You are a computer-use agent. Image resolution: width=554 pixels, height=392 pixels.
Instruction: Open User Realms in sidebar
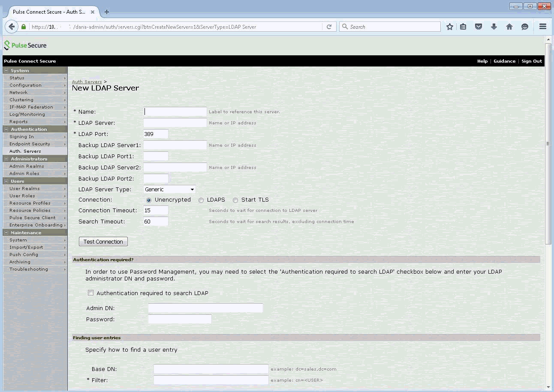(x=24, y=189)
